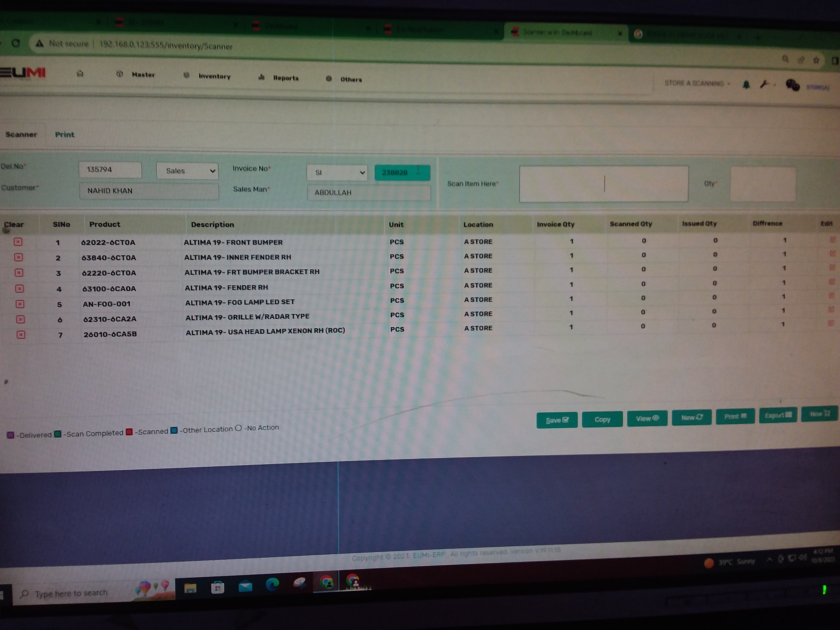This screenshot has width=840, height=630.
Task: Click the Customer field NAHID KHAN
Action: [149, 191]
